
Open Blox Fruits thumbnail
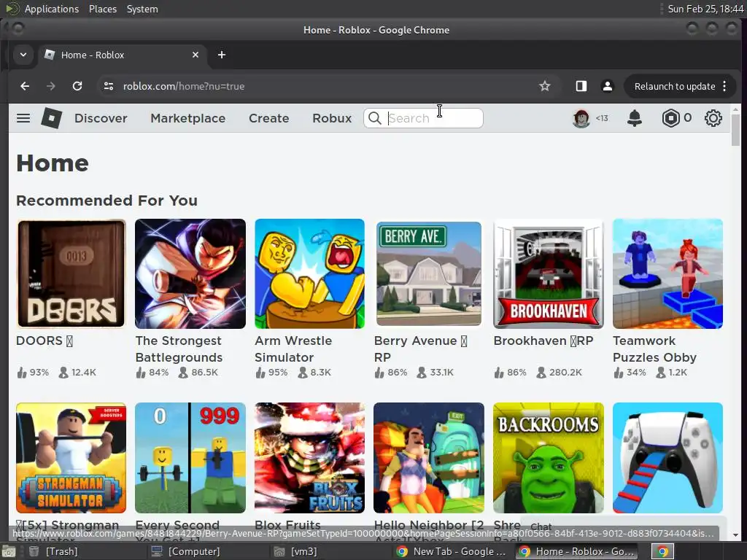(309, 458)
